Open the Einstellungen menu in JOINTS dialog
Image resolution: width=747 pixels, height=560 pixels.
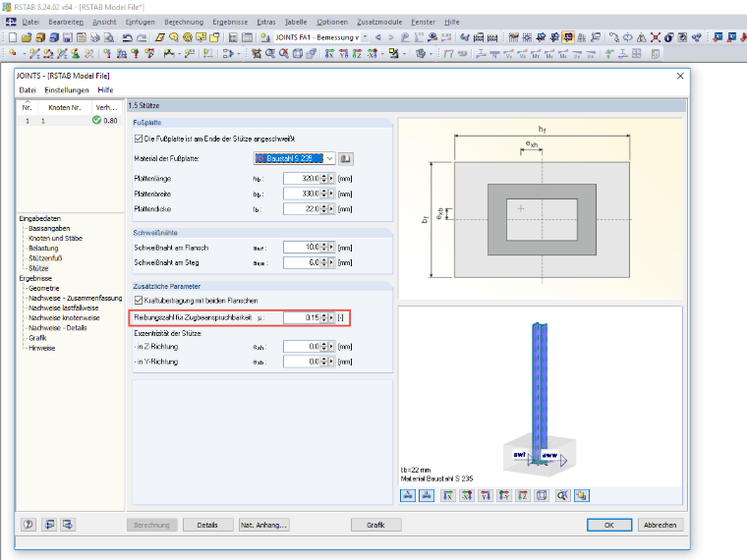click(x=67, y=90)
